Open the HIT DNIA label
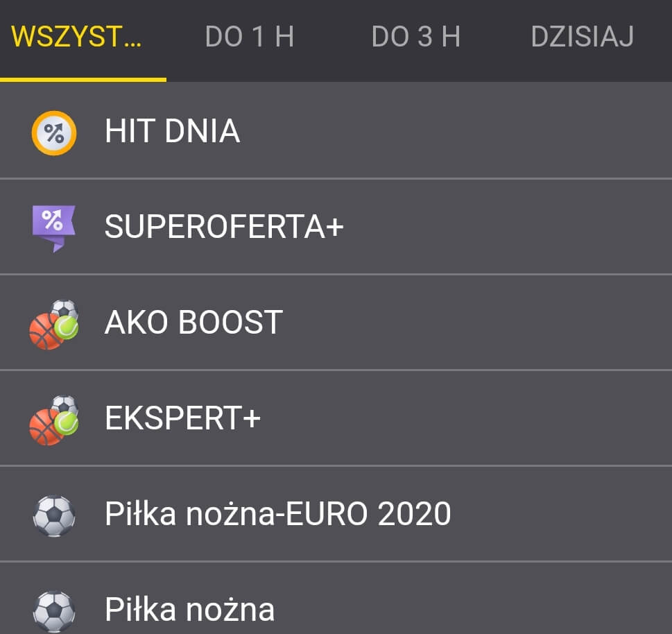672x634 pixels. click(x=172, y=131)
